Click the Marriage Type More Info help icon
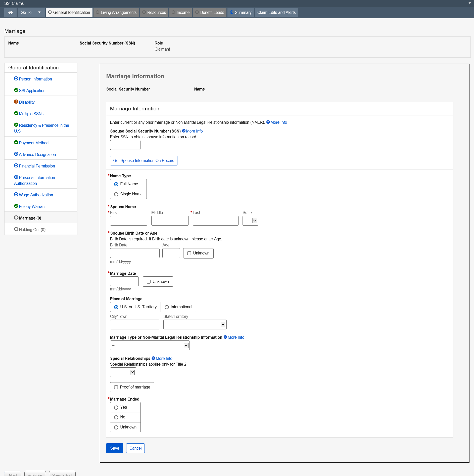This screenshot has height=476, width=474. (225, 337)
